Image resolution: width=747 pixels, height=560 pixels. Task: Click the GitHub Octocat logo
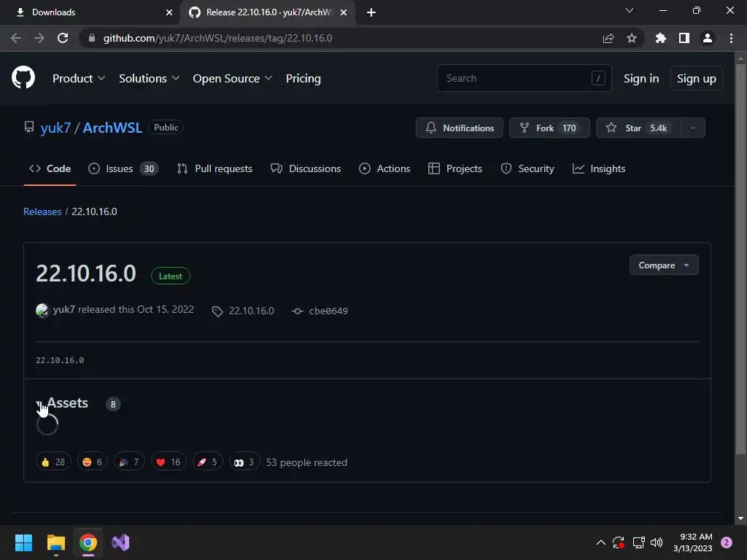pos(23,77)
